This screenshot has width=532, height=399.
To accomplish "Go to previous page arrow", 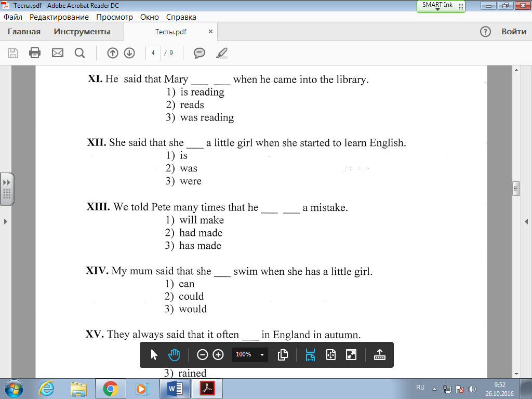I will (113, 53).
